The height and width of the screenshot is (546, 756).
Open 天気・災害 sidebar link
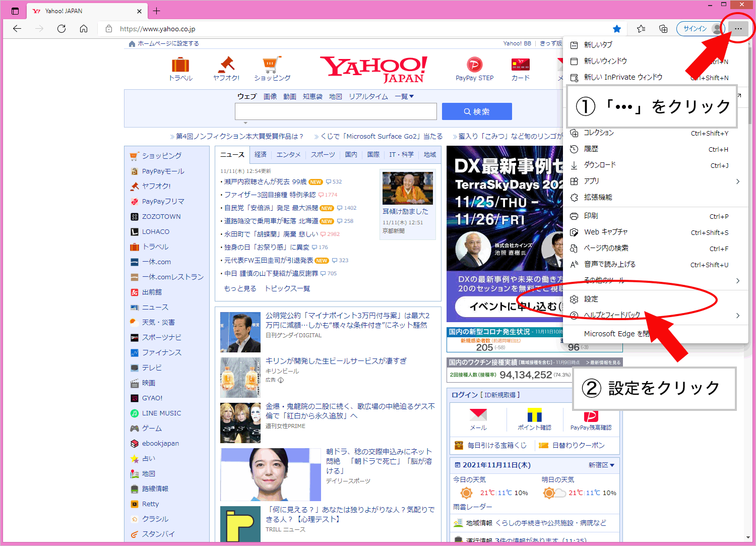tap(158, 323)
